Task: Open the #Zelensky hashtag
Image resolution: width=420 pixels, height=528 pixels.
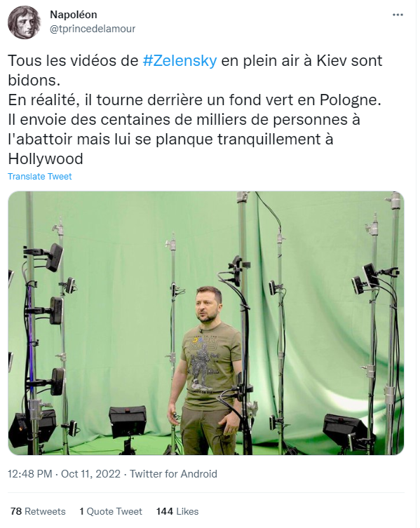Action: point(180,60)
